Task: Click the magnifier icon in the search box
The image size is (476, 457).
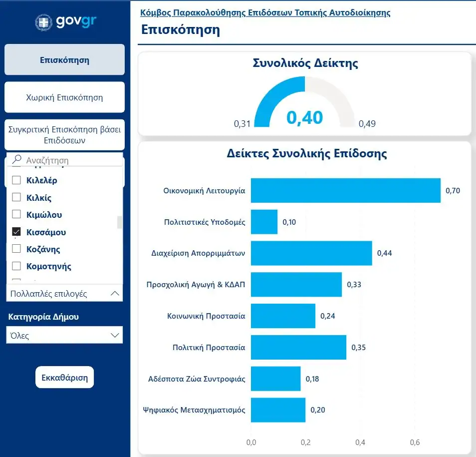Action: (x=17, y=160)
